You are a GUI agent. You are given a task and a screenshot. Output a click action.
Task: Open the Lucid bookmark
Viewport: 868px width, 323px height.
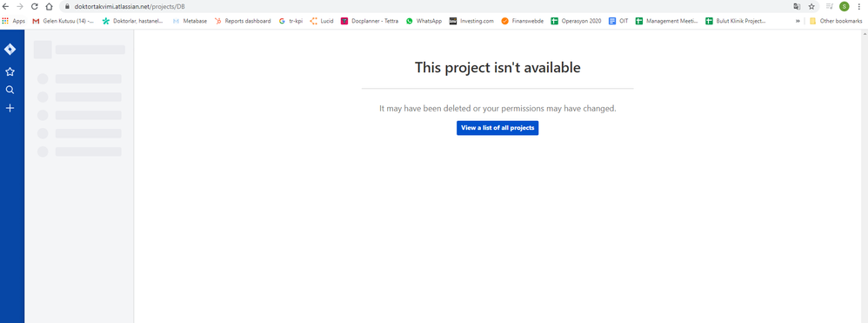[322, 21]
